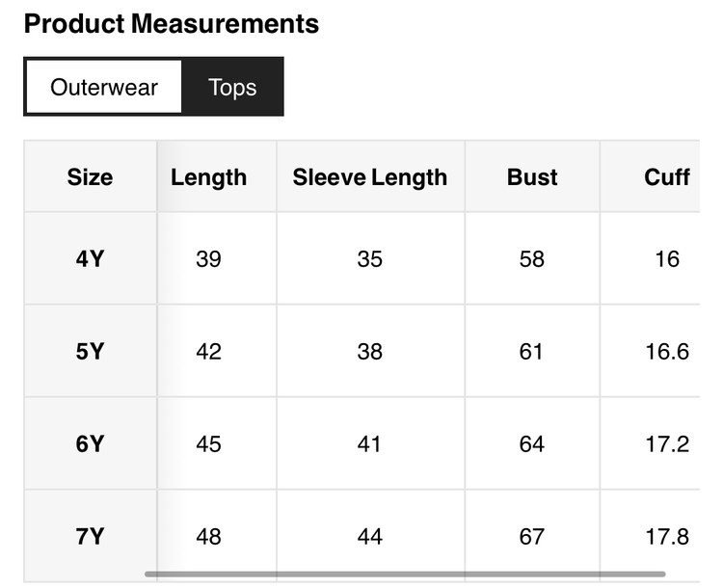Select the 7Y size row label
This screenshot has width=723, height=588.
pyautogui.click(x=90, y=536)
